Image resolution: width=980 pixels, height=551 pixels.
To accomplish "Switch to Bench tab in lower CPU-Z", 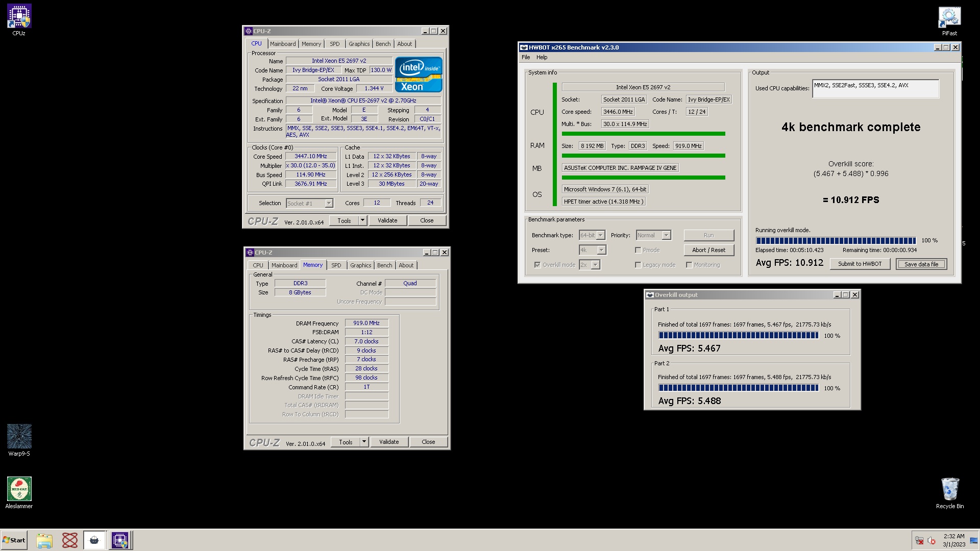I will (x=385, y=265).
